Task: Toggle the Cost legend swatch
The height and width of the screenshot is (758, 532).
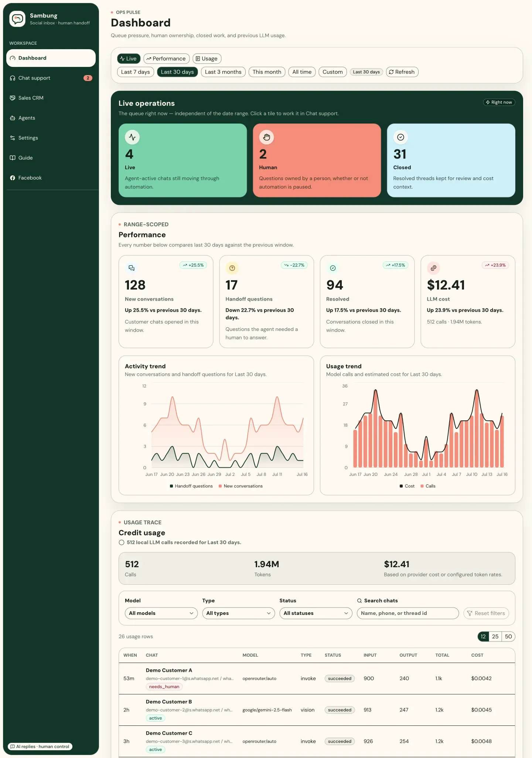Action: tap(401, 486)
